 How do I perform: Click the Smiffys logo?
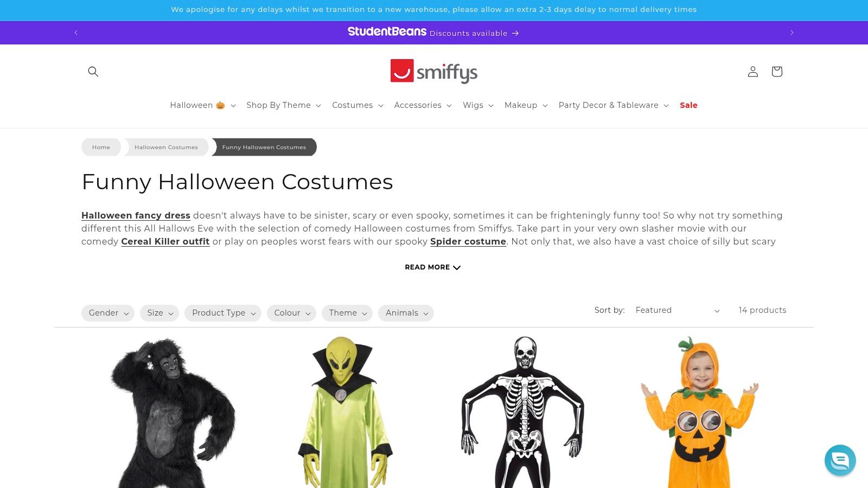[x=434, y=72]
